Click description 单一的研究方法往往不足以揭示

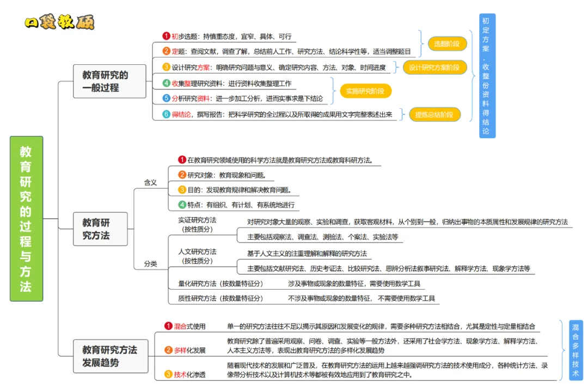pos(381,326)
